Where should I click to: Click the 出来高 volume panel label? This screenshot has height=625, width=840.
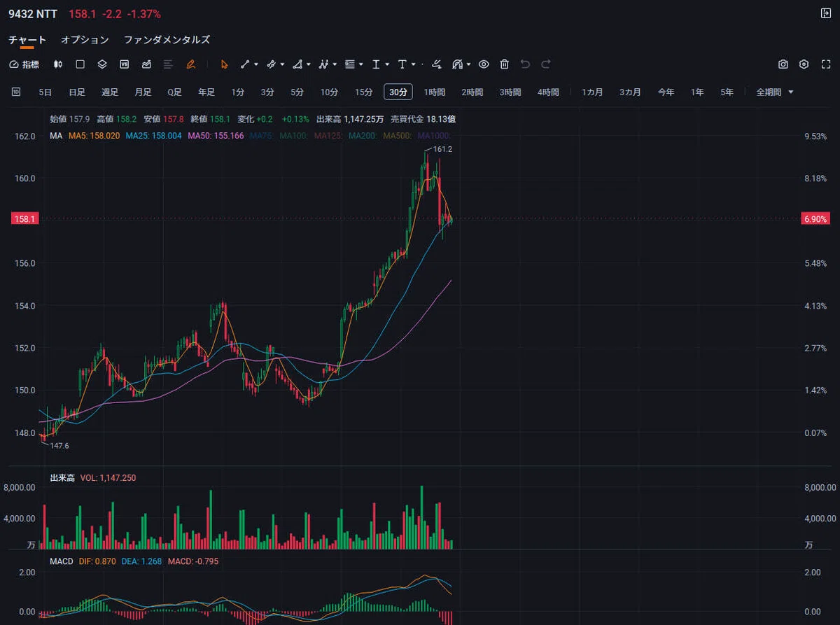pyautogui.click(x=62, y=477)
